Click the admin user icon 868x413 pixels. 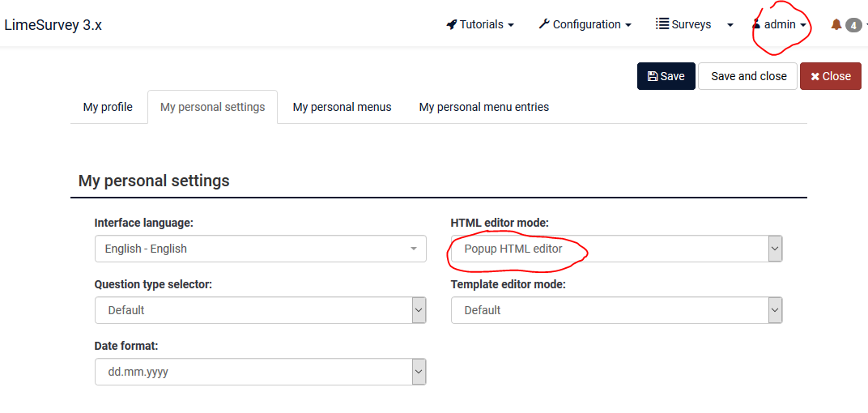tap(756, 24)
